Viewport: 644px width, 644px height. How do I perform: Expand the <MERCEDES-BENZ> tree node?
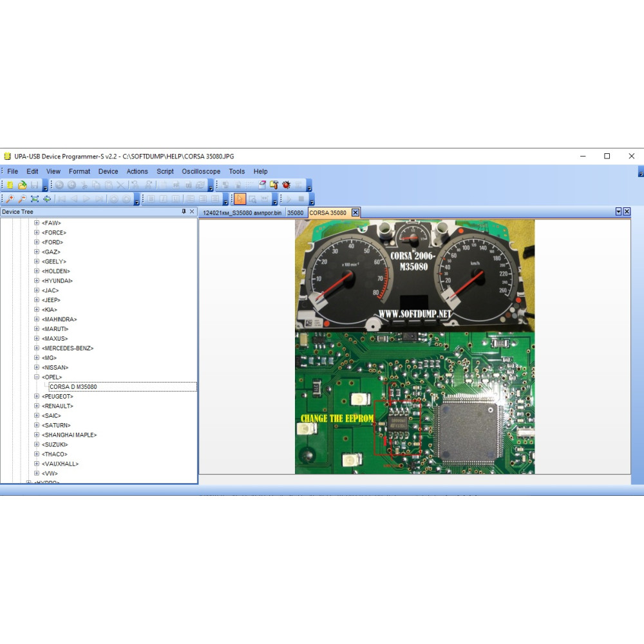tap(37, 348)
